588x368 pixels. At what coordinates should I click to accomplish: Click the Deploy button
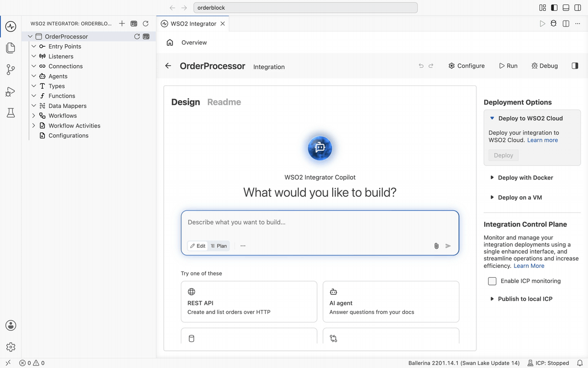(x=503, y=155)
